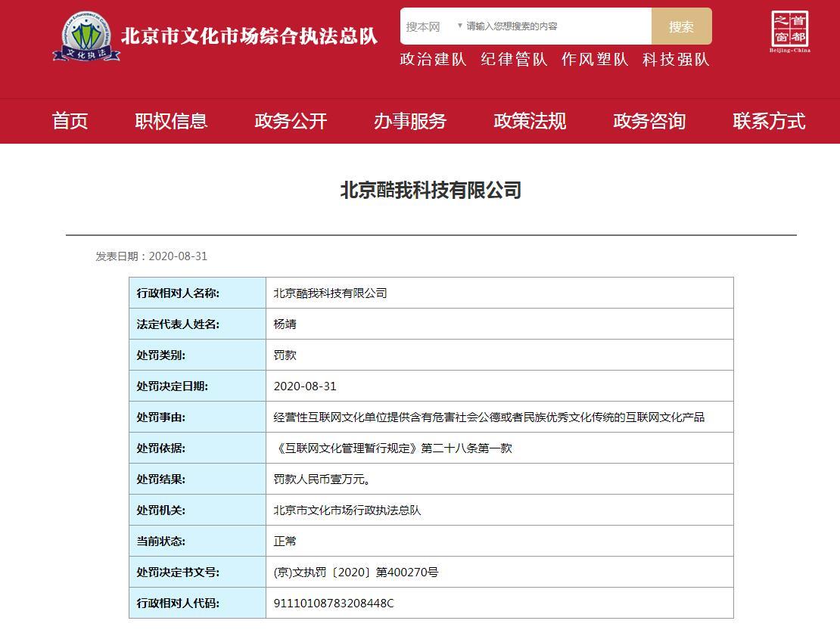Viewport: 840px width, 633px height.
Task: Open 职权信息 navigation item
Action: [x=171, y=121]
